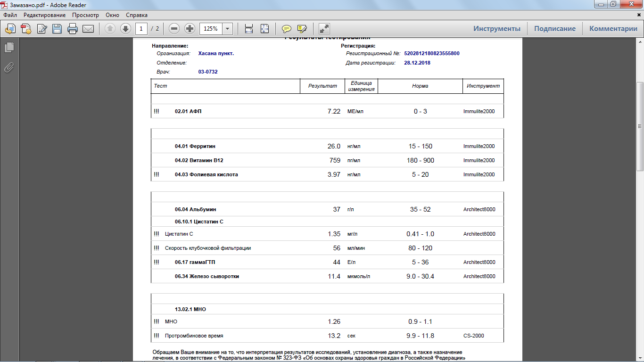Zoom in with the plus icon
This screenshot has height=362, width=644.
pyautogui.click(x=190, y=29)
